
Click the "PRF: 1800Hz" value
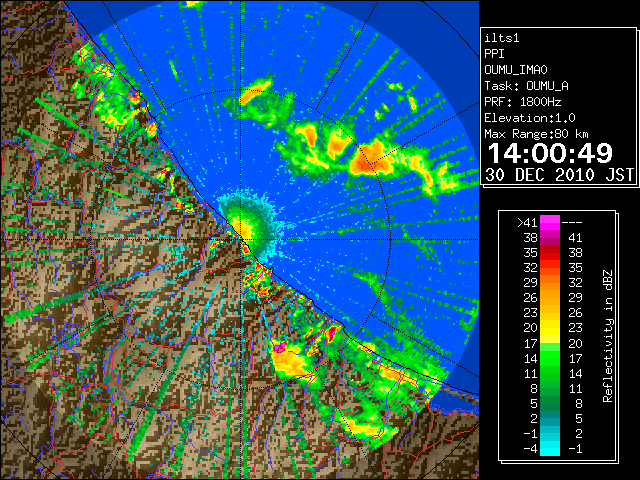tap(523, 102)
